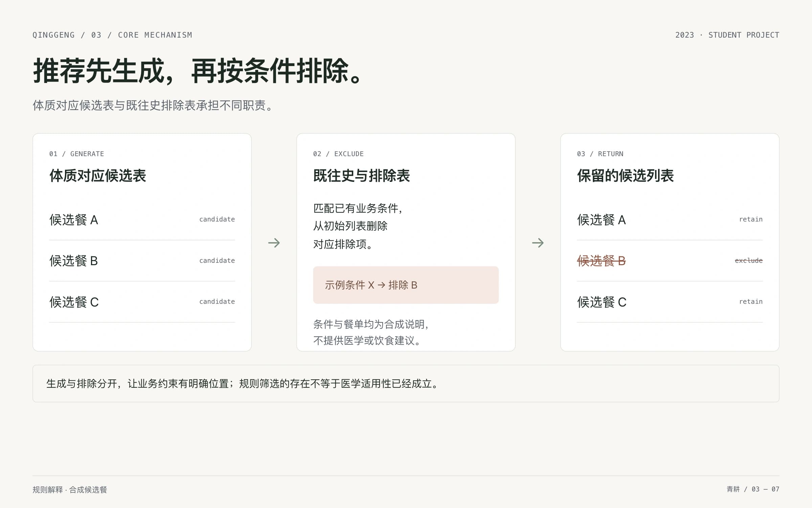The width and height of the screenshot is (812, 508).
Task: Click the page number '青耕 / 03 — 07'
Action: (753, 489)
